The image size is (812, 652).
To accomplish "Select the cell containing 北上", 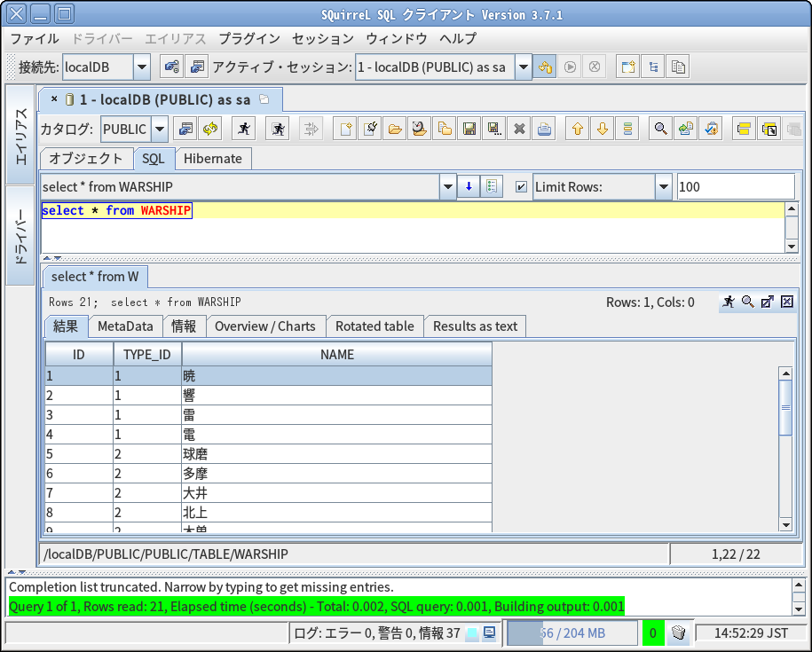I will point(336,513).
